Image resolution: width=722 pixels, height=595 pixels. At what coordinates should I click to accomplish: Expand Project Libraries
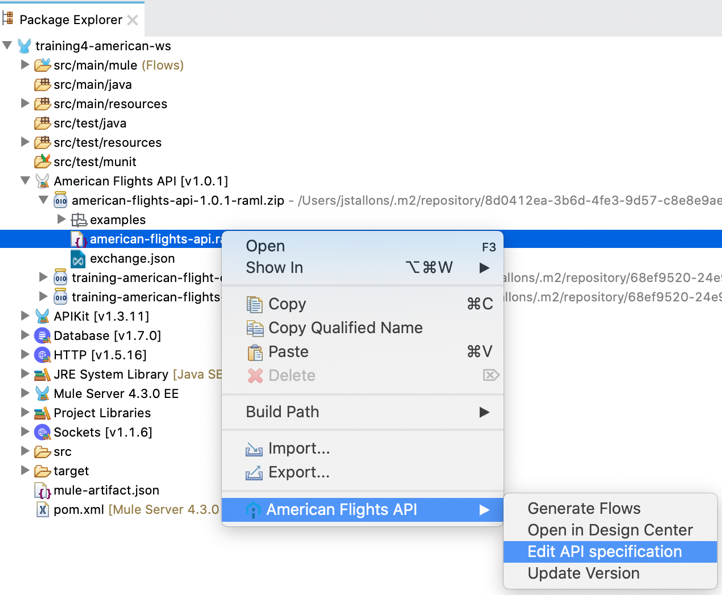pos(25,413)
